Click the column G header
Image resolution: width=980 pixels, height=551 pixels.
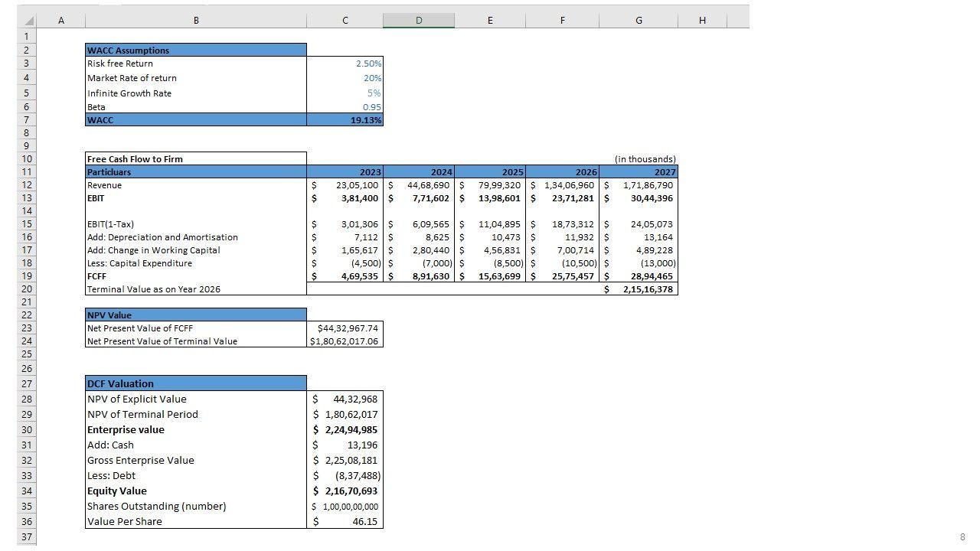pos(639,21)
